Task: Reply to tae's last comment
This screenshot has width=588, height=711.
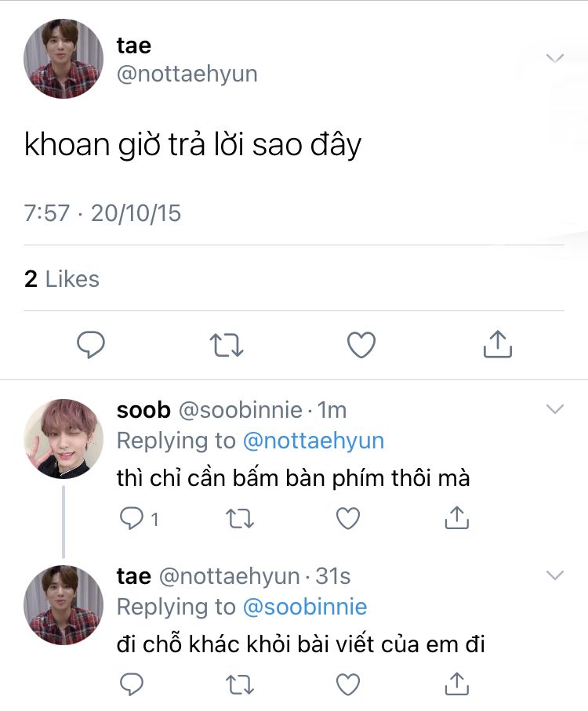Action: point(130,684)
